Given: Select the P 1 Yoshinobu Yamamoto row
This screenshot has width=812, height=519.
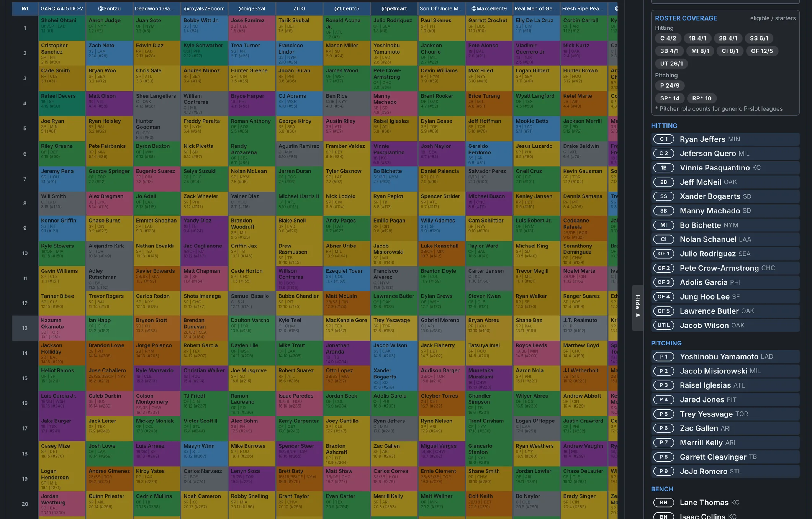Looking at the screenshot, I should click(725, 357).
